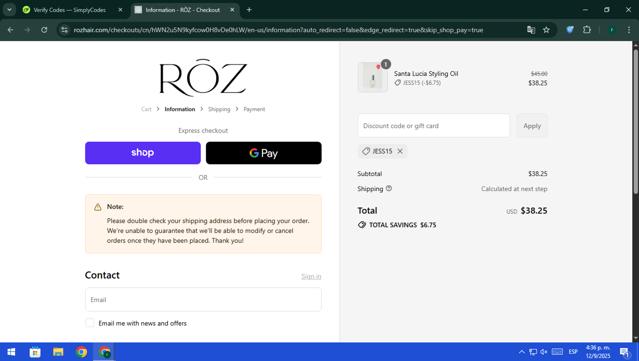Open the network tray icon

tap(533, 352)
